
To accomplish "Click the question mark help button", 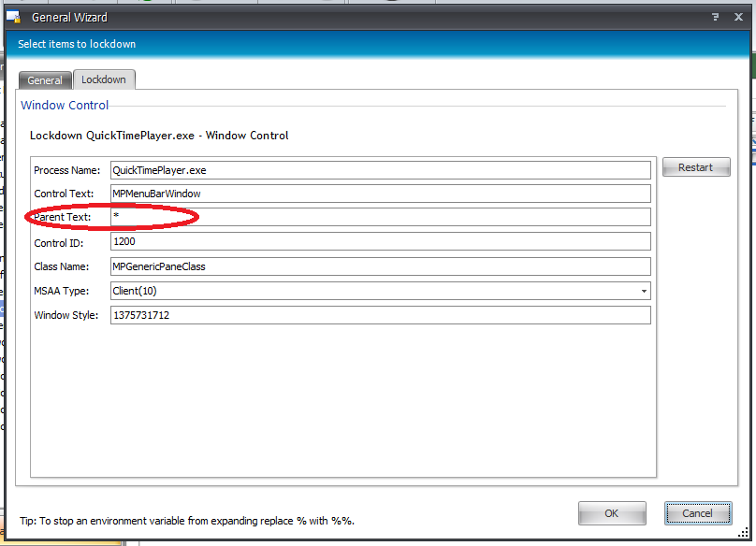I will (714, 17).
